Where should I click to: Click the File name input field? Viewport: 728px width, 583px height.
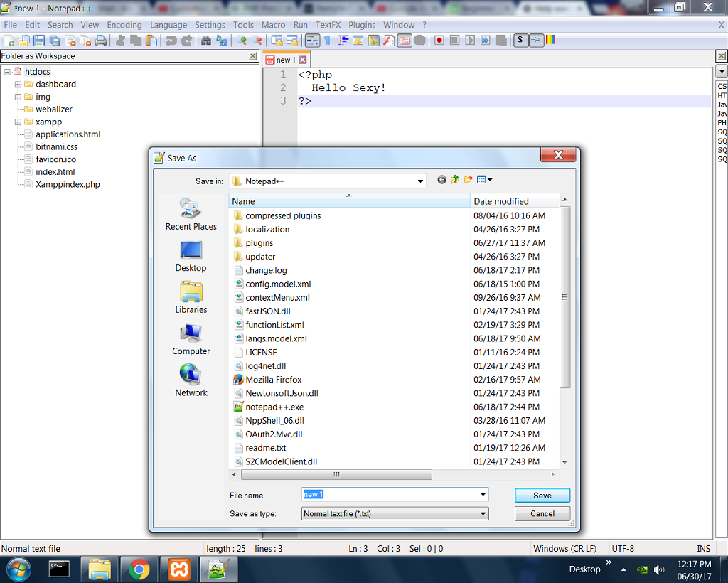pos(390,495)
